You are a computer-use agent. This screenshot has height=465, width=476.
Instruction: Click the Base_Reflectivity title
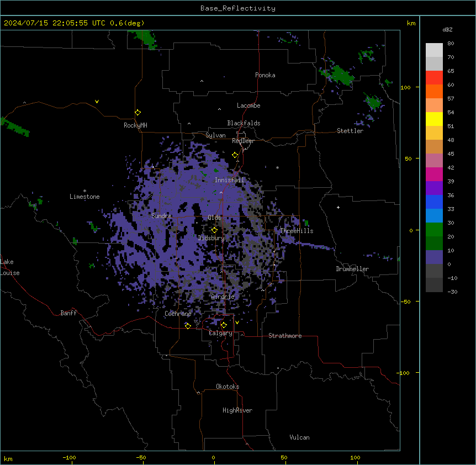coord(238,8)
